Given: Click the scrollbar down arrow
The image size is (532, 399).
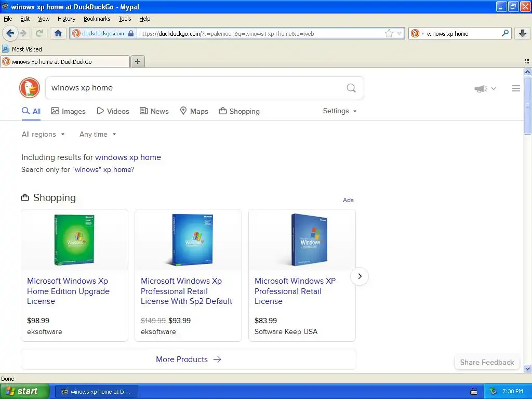Looking at the screenshot, I should pos(527,368).
